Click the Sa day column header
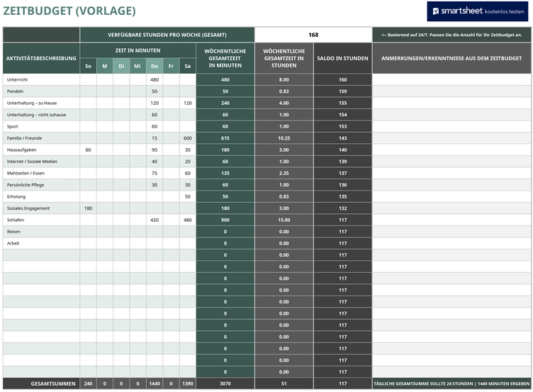533x392 pixels. pos(188,66)
